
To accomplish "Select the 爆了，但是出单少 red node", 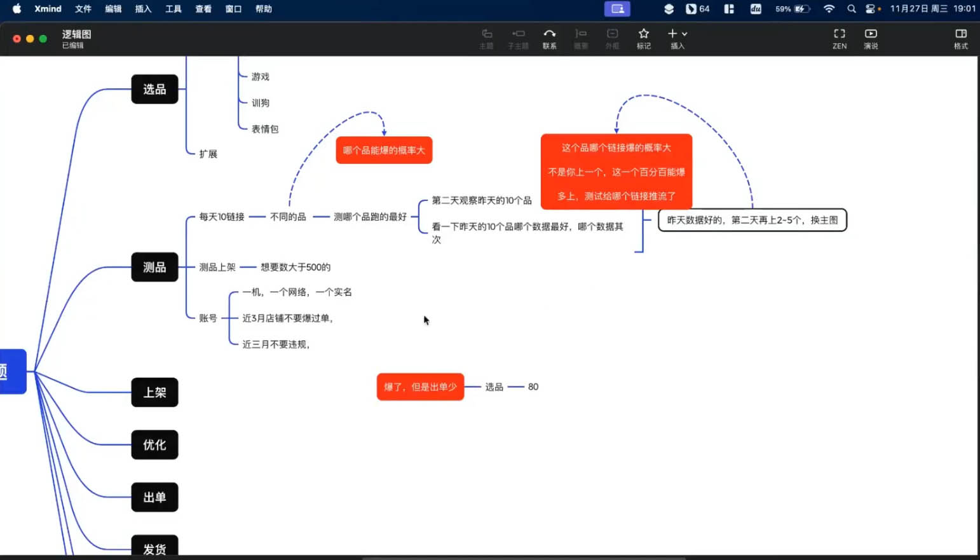I will pos(420,386).
